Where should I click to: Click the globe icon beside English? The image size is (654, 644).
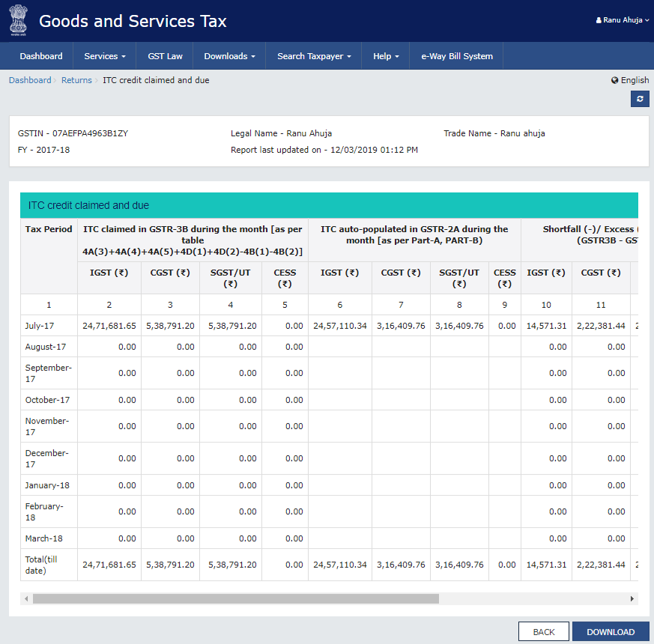point(614,80)
